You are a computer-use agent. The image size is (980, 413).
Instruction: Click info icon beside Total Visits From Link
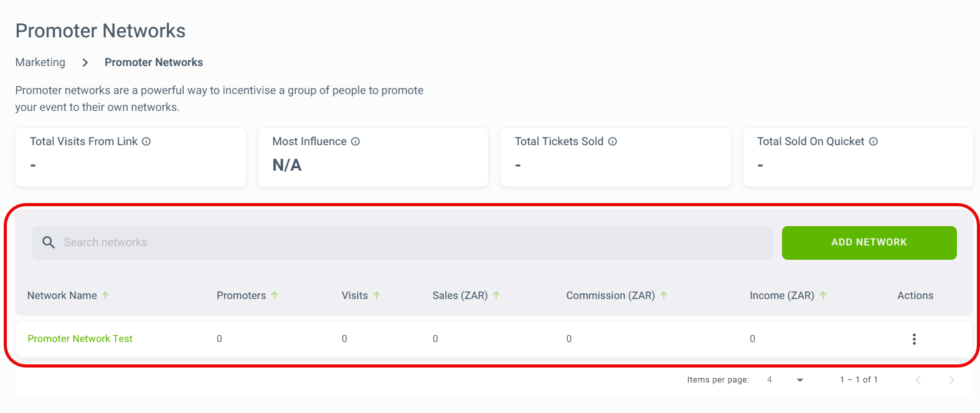click(146, 141)
